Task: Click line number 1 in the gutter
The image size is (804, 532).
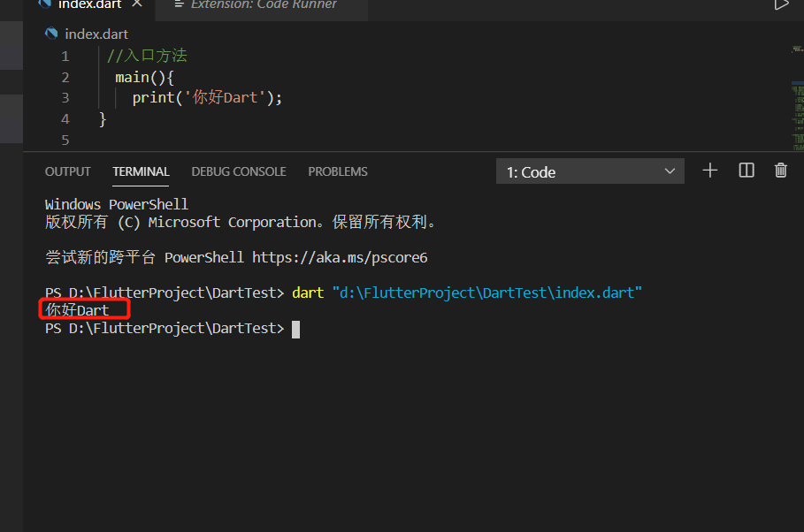Action: click(x=65, y=57)
